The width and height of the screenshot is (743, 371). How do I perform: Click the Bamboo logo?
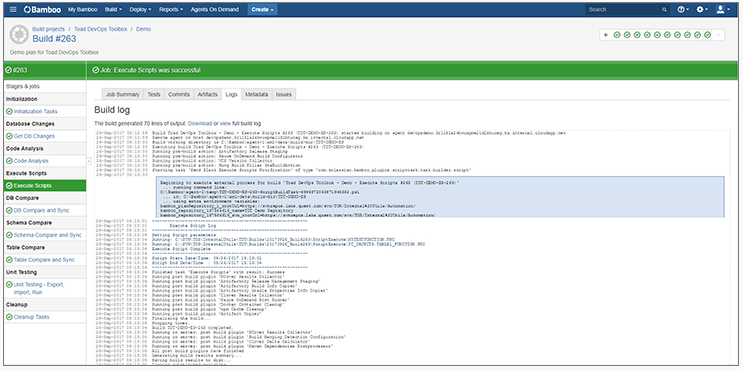(42, 9)
